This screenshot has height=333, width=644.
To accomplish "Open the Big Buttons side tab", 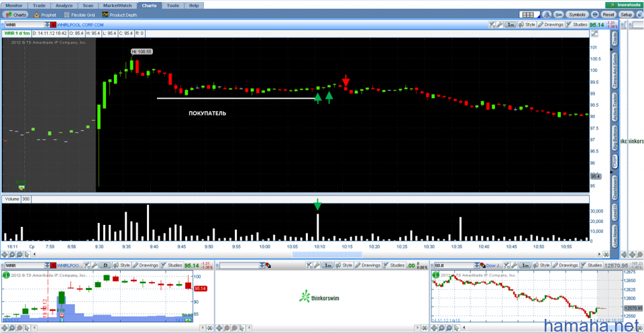I will 615,138.
